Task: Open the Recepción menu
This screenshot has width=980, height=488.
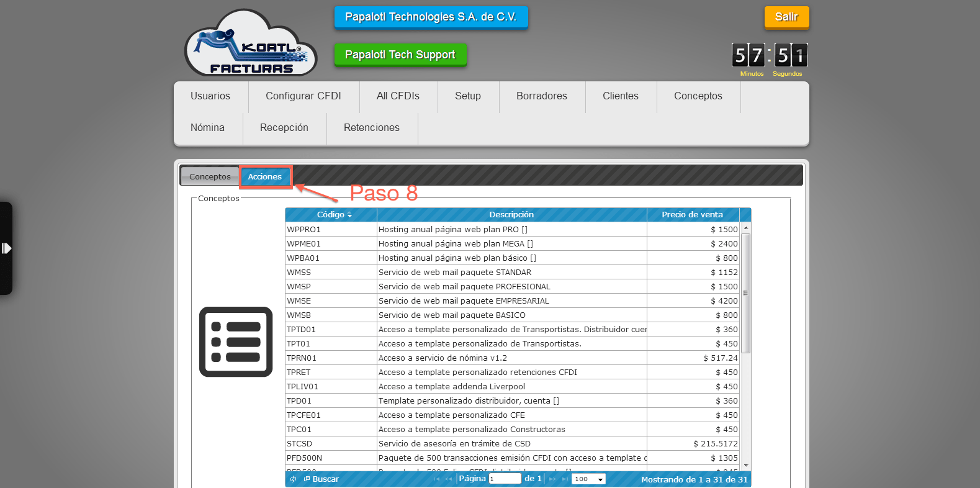Action: click(x=284, y=128)
